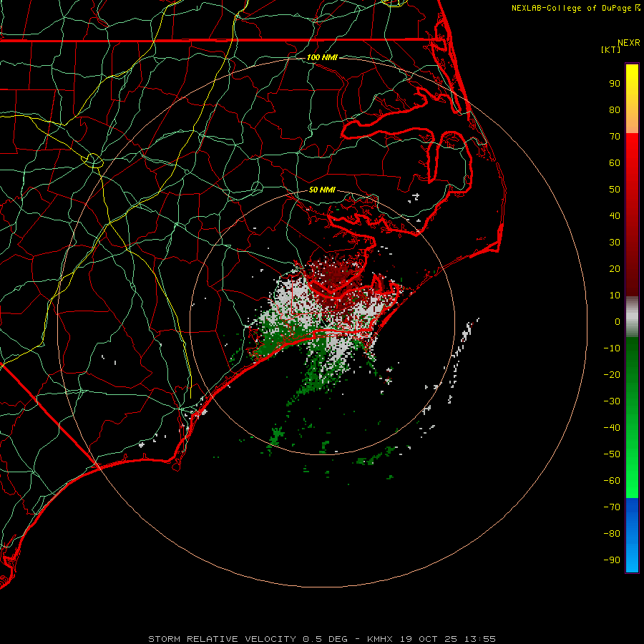Click the positive 50 value on velocity scale
644x644 pixels.
click(615, 190)
